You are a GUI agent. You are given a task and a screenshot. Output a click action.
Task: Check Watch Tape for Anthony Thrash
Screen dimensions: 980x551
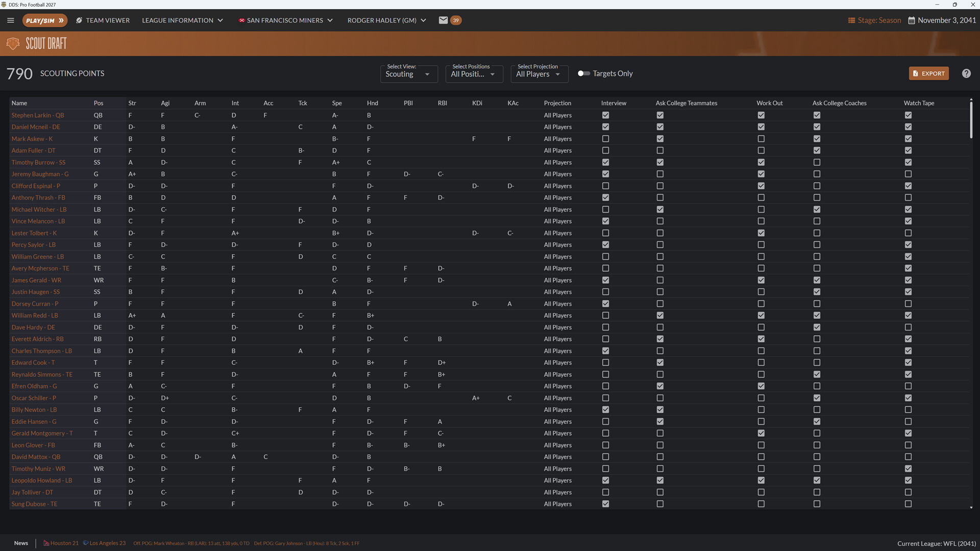coord(908,197)
